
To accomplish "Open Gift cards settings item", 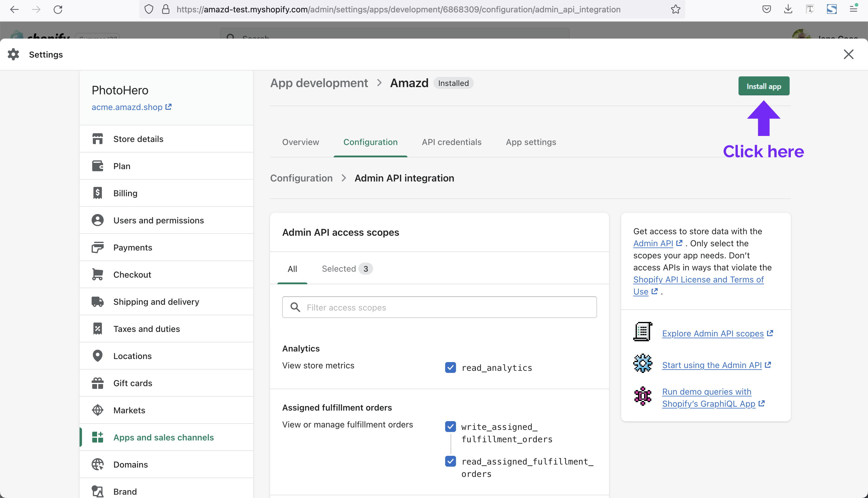I will pyautogui.click(x=166, y=383).
